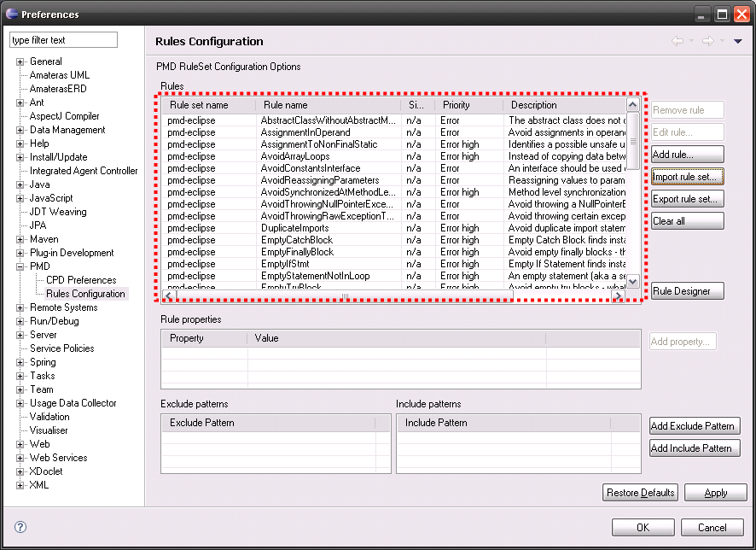Click the help question mark icon

pyautogui.click(x=20, y=527)
